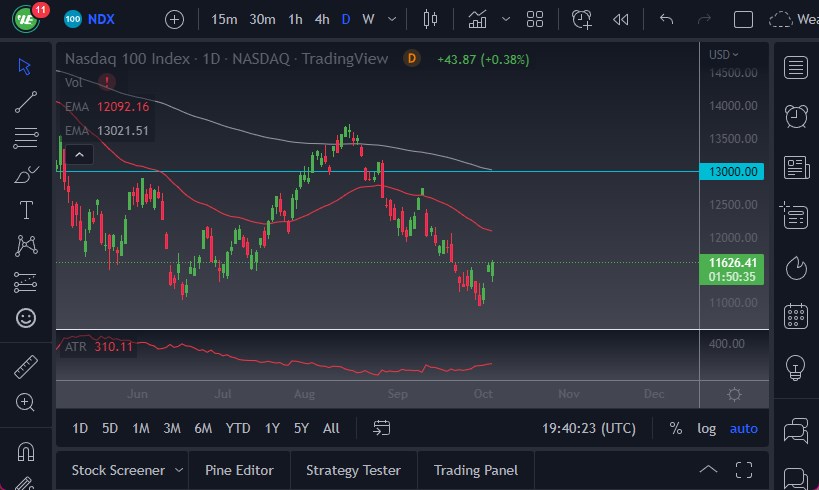Select the trend line drawing tool
Image resolution: width=819 pixels, height=490 pixels.
tap(26, 101)
